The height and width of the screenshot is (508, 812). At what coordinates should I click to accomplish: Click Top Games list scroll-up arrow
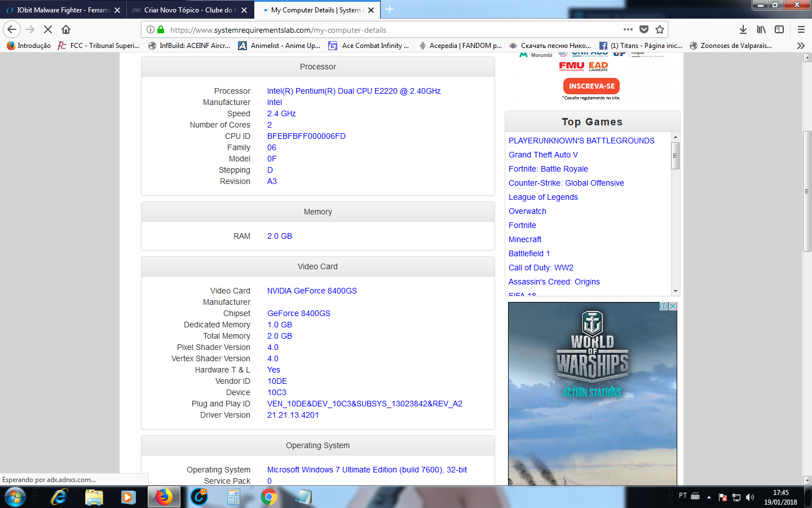(x=676, y=137)
